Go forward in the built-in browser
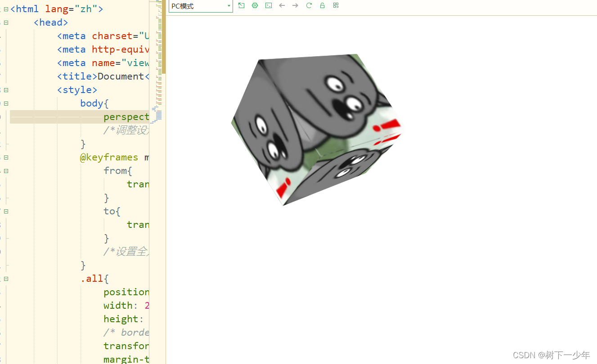Viewport: 597px width, 364px height. coord(295,5)
